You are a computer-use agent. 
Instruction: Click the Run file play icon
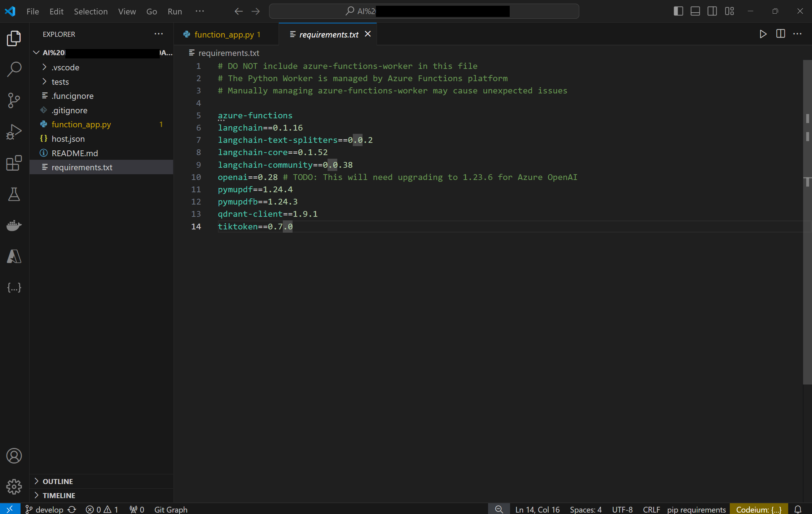[x=763, y=34]
